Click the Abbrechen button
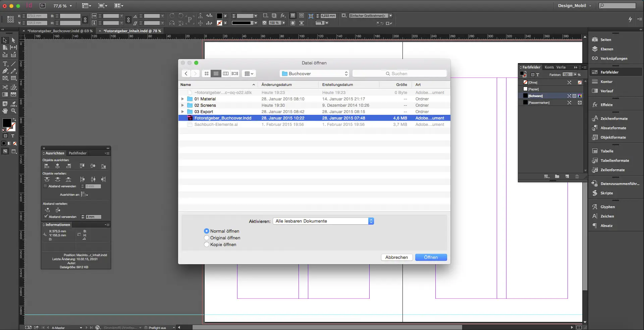 (396, 257)
